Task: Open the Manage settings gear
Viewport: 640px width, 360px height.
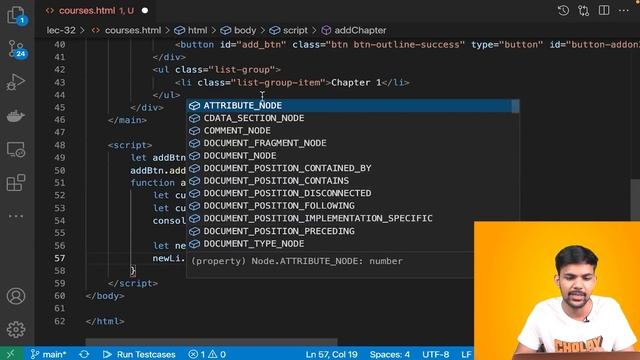Action: pyautogui.click(x=16, y=329)
